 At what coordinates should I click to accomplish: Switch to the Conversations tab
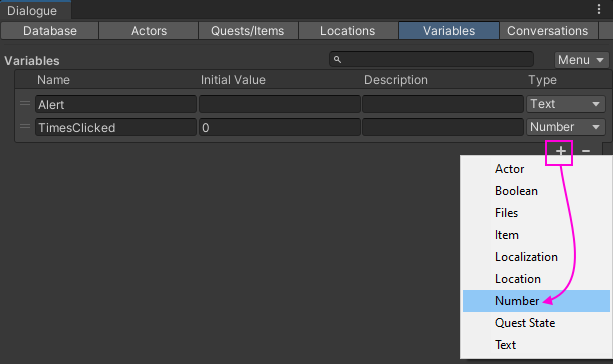tap(547, 30)
